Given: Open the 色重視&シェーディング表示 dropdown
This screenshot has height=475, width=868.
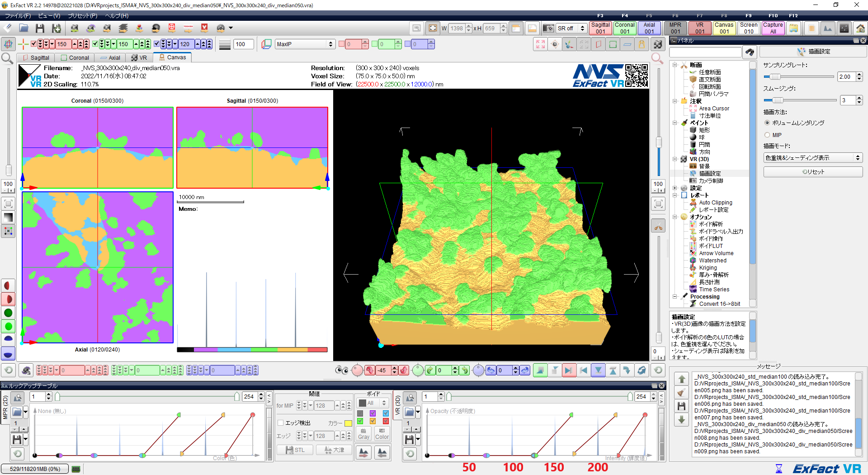Looking at the screenshot, I should 813,157.
